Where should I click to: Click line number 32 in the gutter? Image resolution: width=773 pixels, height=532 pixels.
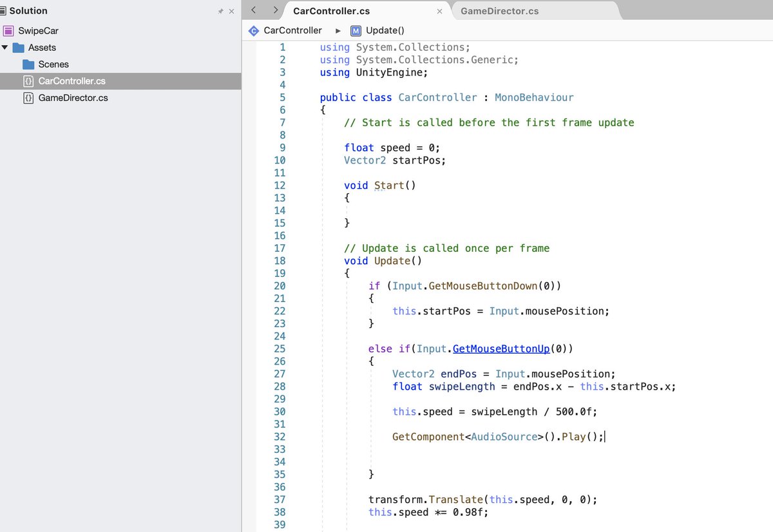[279, 437]
